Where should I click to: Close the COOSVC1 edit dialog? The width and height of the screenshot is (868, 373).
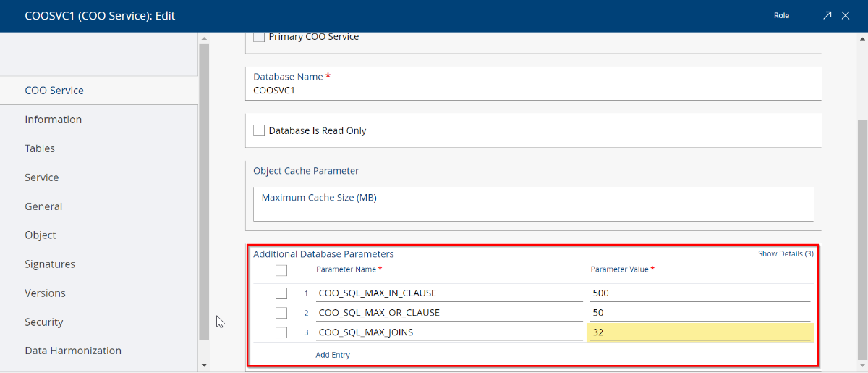pos(845,15)
